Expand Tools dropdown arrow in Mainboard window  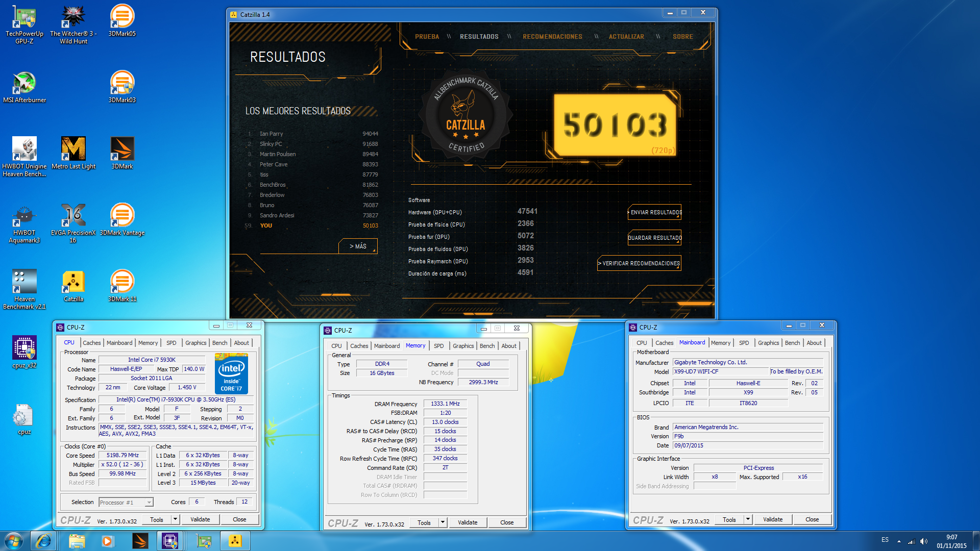tap(748, 519)
